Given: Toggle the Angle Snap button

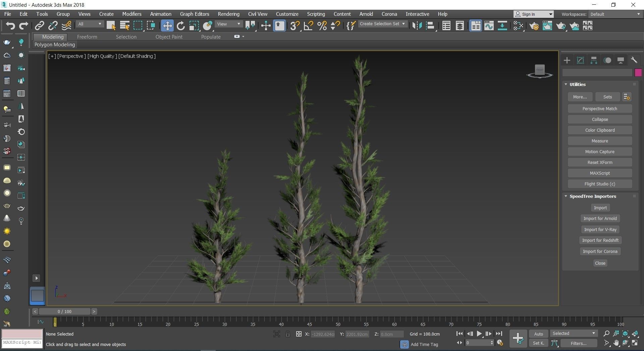Looking at the screenshot, I should pos(308,26).
